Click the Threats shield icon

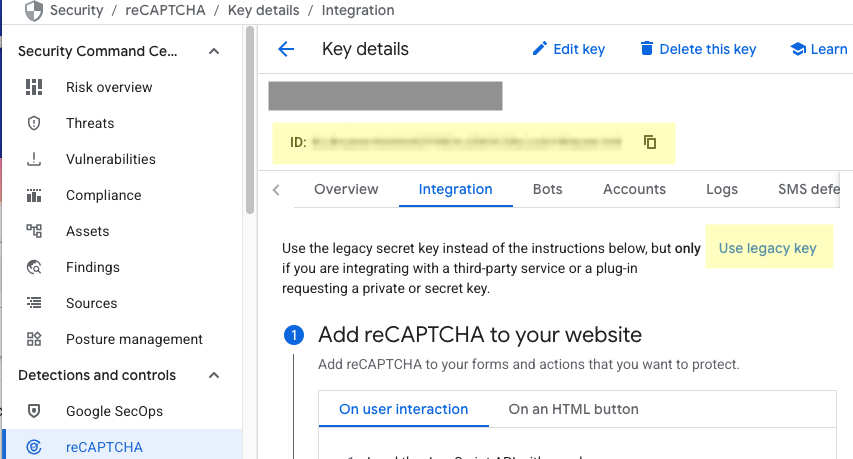34,123
